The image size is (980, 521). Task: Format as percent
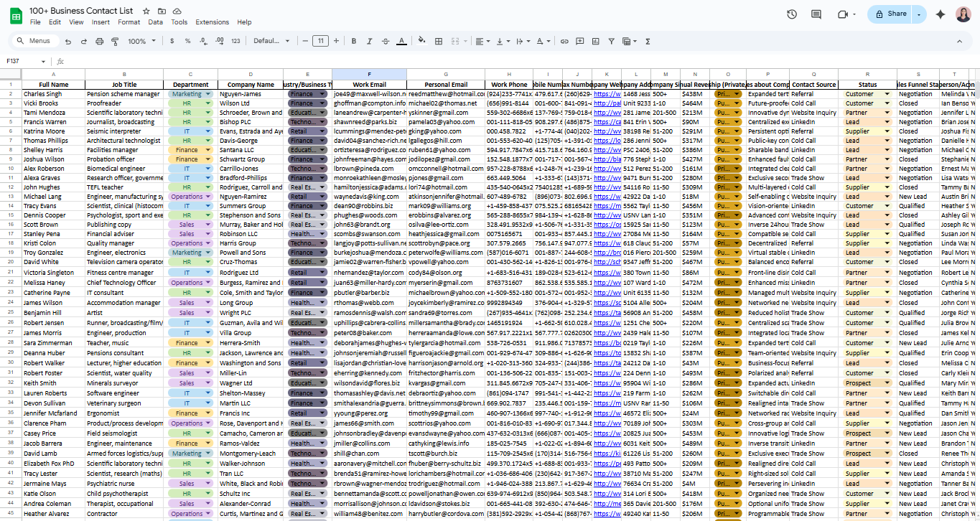coord(187,42)
